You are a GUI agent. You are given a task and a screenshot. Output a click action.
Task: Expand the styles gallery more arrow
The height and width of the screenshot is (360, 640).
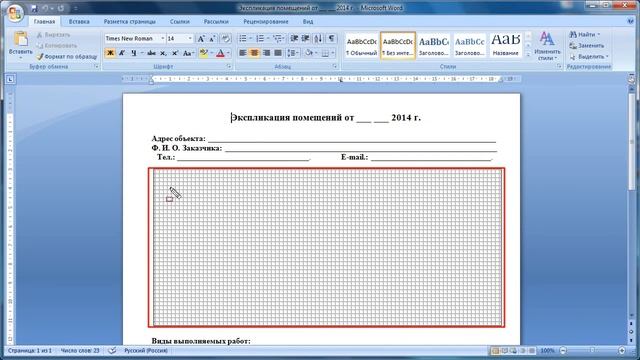tap(528, 55)
